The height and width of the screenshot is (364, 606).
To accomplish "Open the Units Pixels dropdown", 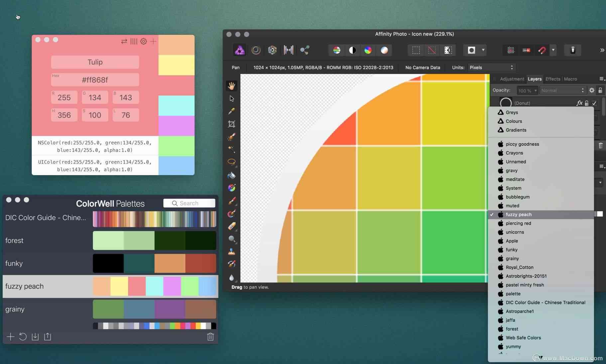I will tap(491, 67).
